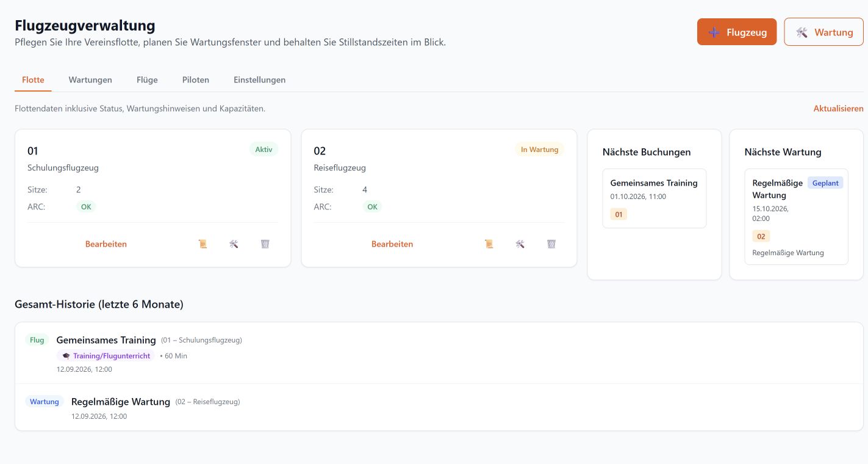Click the 01 tag in Nächste Buchungen

(x=619, y=214)
